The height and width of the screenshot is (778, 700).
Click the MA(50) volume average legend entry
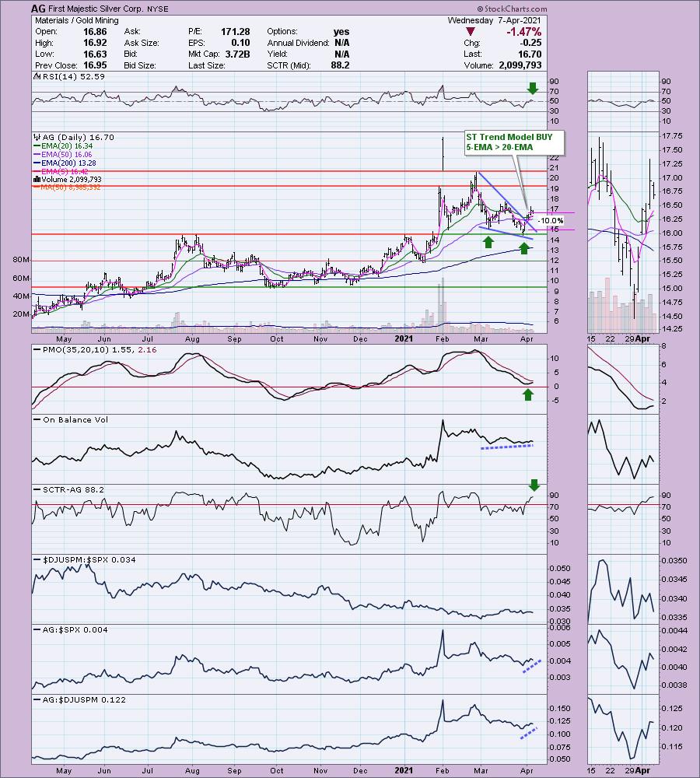[x=71, y=187]
